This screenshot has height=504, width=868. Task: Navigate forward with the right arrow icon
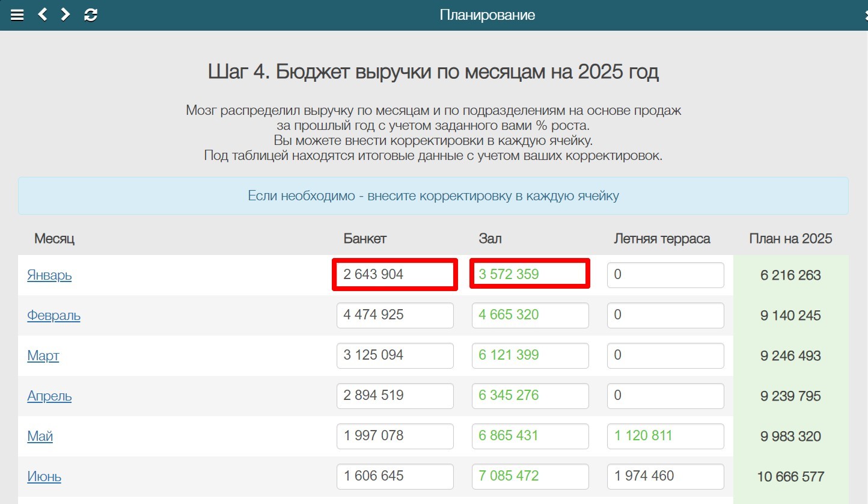64,14
